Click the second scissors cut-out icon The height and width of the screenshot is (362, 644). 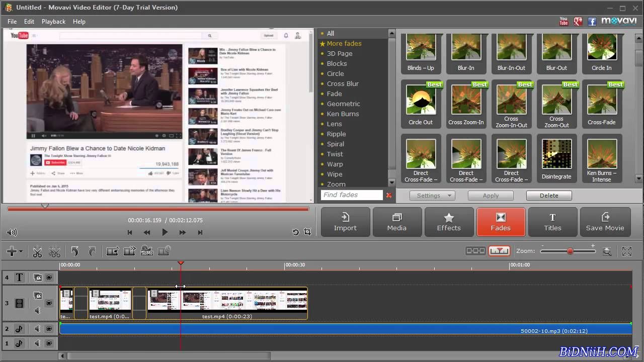point(54,251)
